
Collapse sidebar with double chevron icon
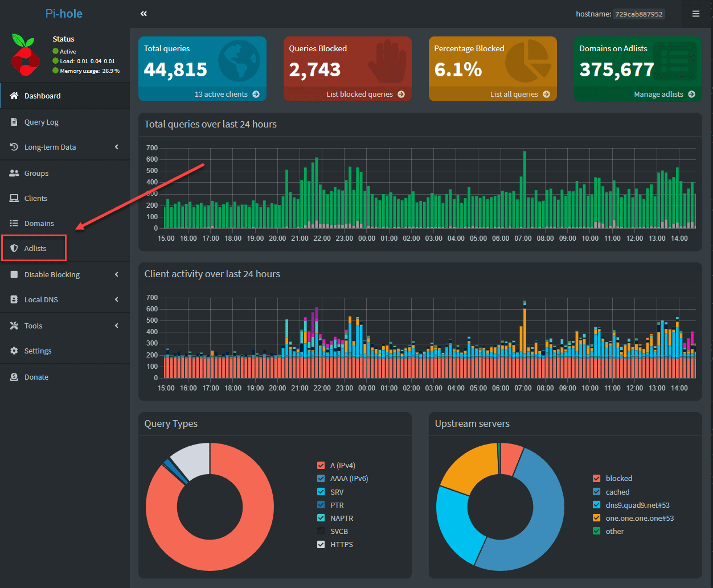(x=144, y=14)
